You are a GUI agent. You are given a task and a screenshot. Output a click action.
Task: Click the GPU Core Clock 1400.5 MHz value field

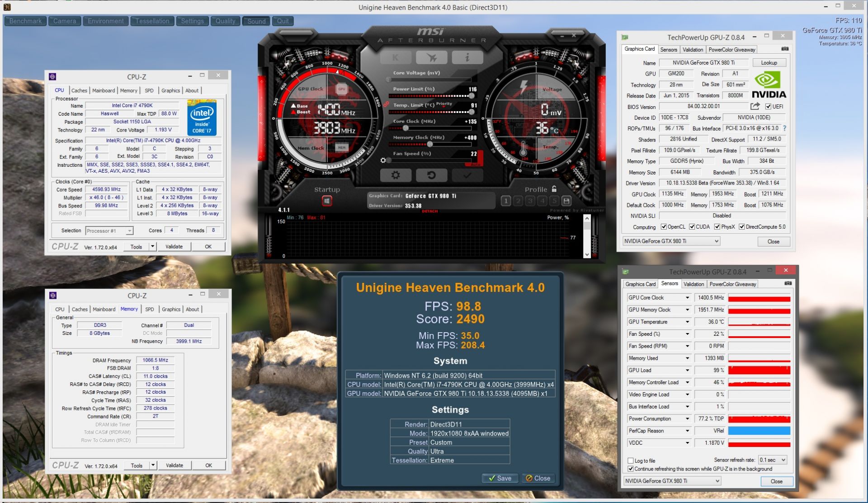(710, 297)
